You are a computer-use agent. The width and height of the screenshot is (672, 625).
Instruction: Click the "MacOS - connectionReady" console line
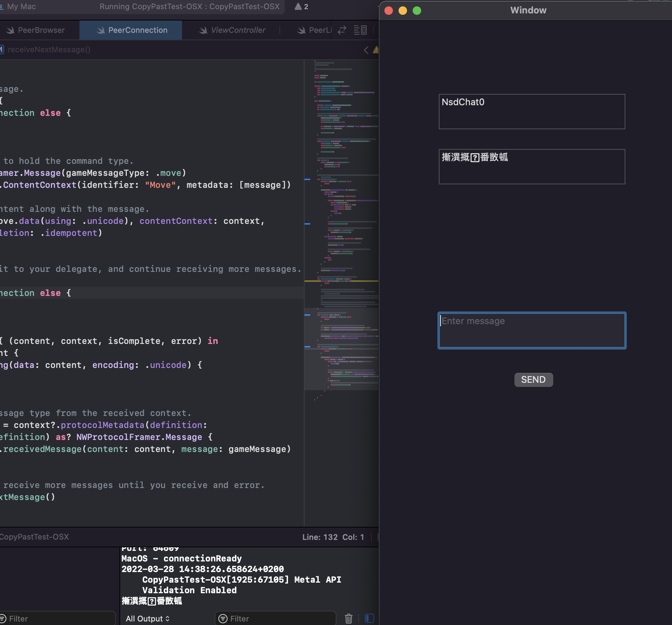pyautogui.click(x=182, y=559)
